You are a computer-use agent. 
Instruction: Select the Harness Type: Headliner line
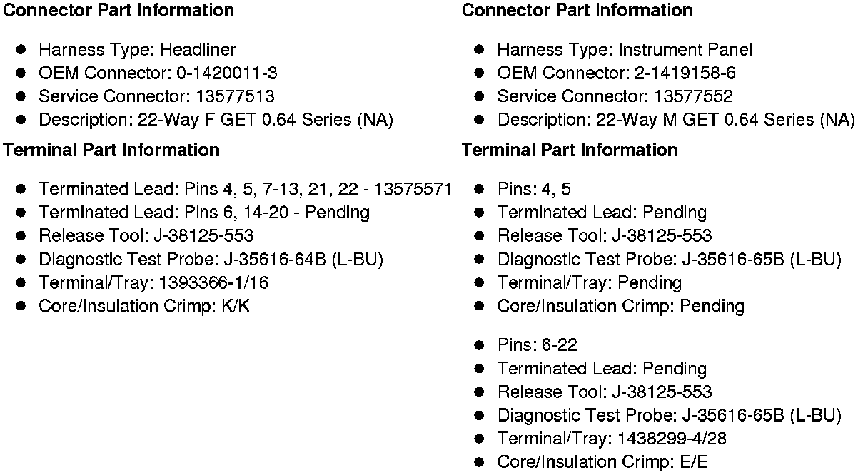(137, 50)
